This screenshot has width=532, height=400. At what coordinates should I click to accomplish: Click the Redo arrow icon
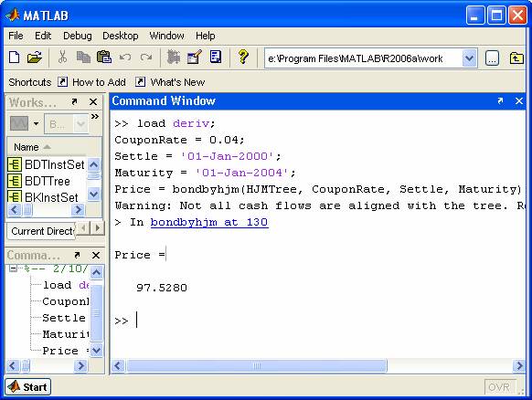(x=146, y=58)
